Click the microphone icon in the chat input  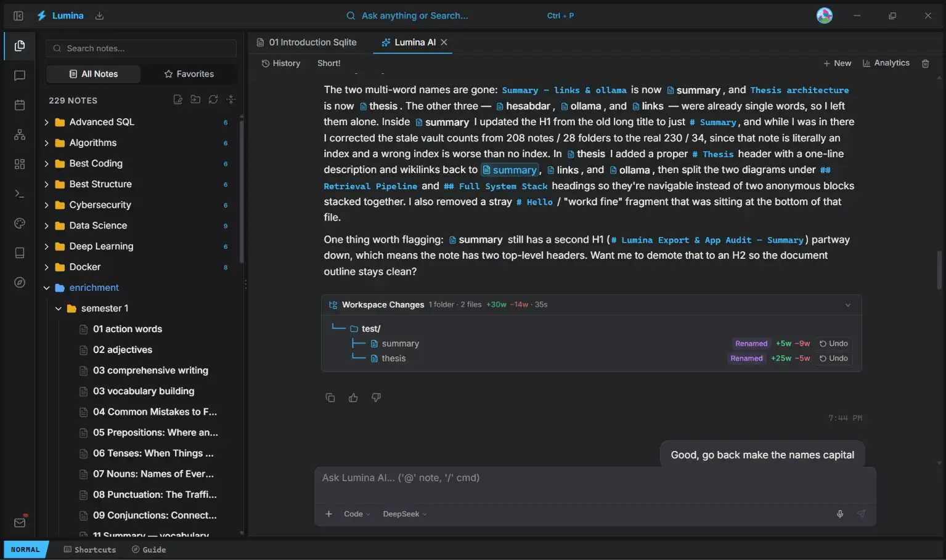(840, 514)
